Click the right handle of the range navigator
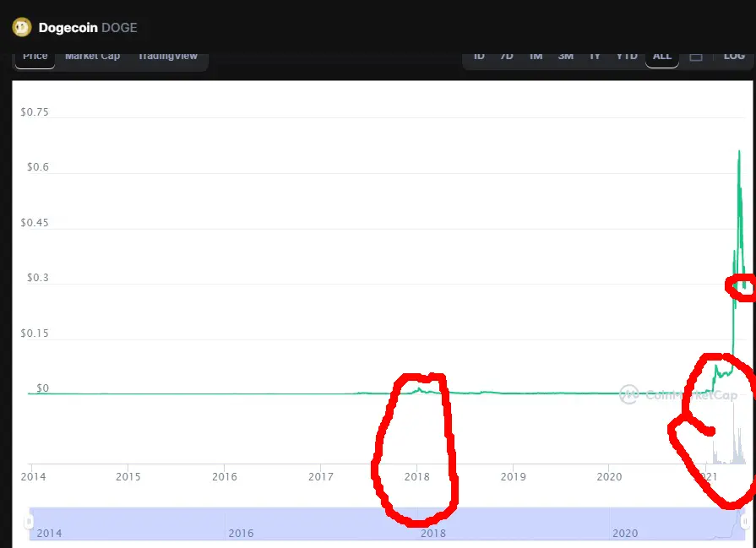 [x=745, y=522]
